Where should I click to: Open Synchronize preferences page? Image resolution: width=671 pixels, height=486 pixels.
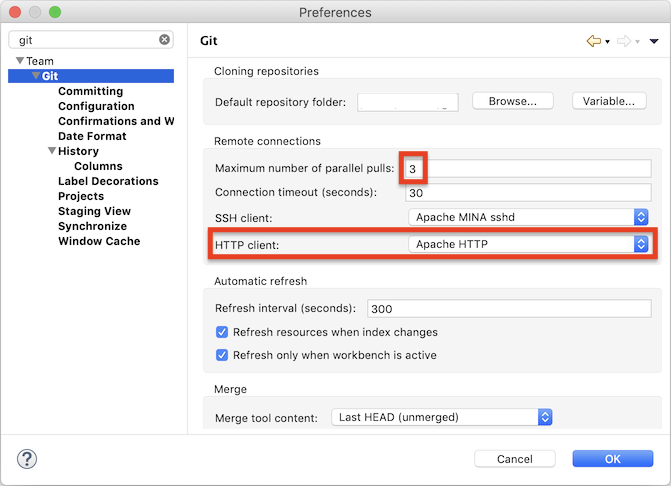click(92, 226)
